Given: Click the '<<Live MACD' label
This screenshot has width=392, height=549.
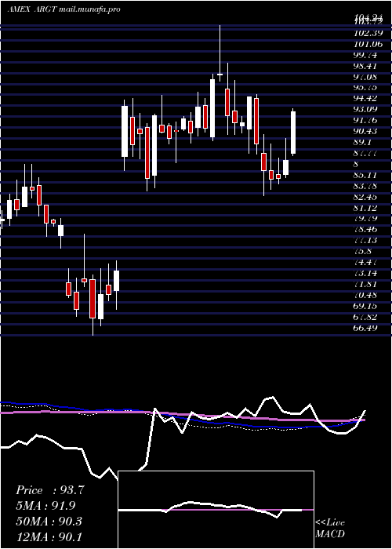Looking at the screenshot, I should point(330,529).
